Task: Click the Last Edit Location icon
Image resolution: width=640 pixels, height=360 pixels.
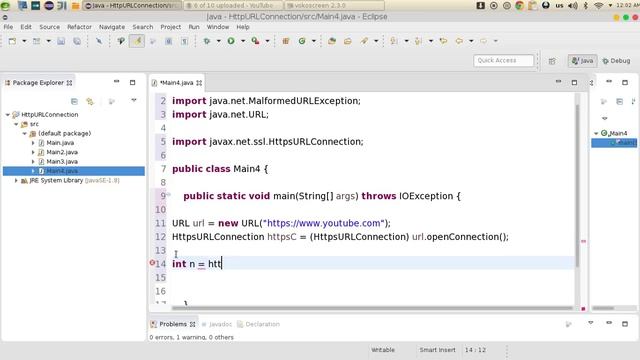Action: pos(443,41)
